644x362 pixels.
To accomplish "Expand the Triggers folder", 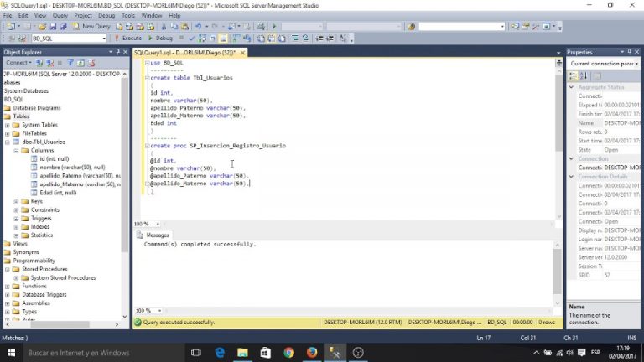I will point(16,219).
